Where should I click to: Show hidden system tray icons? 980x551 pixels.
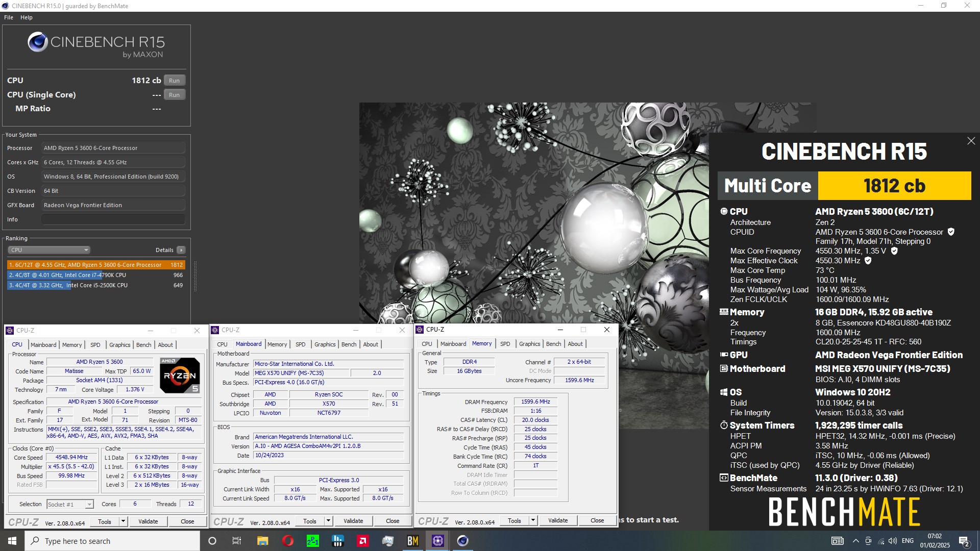855,541
